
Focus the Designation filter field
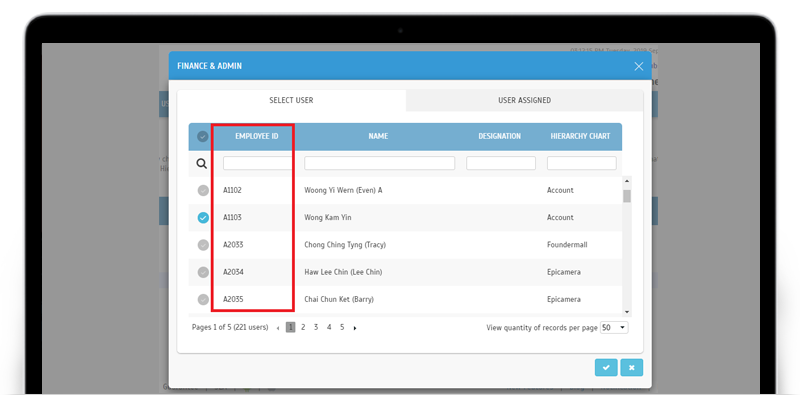coord(501,163)
